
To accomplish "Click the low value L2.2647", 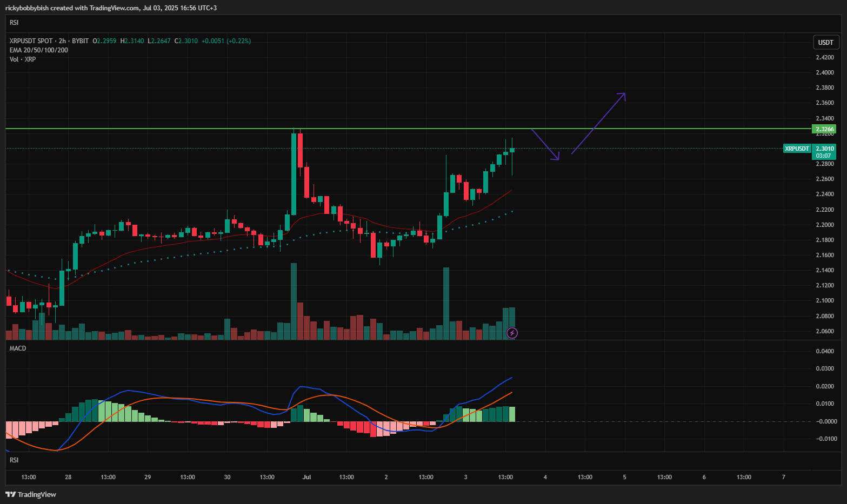I will pyautogui.click(x=159, y=41).
